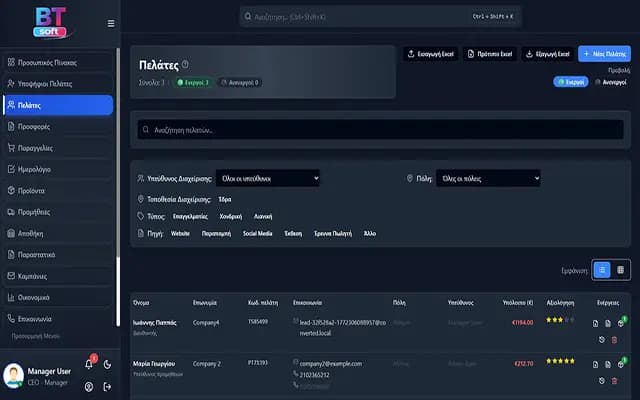Click the help icon next to Πελάτες title
This screenshot has height=400, width=640.
[186, 64]
